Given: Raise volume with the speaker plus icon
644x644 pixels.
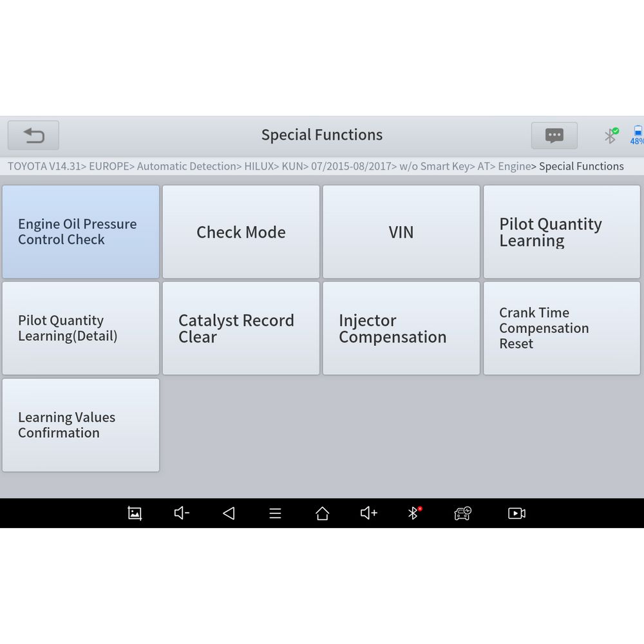Looking at the screenshot, I should click(368, 513).
